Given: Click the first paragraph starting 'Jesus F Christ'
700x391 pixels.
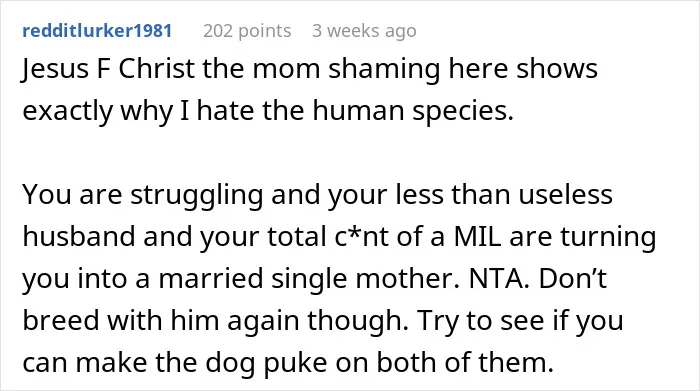Looking at the screenshot, I should click(x=310, y=89).
